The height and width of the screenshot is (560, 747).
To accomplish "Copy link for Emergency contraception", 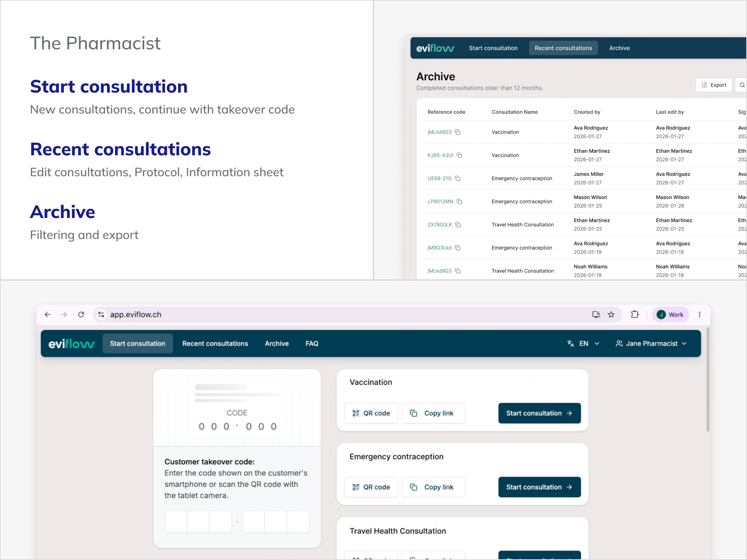I will coord(433,487).
